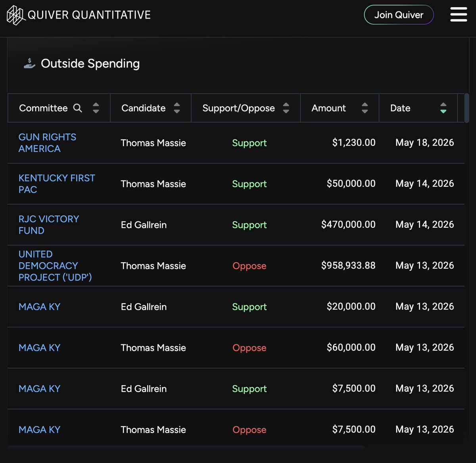476x463 pixels.
Task: Open the hamburger menu icon
Action: coord(459,15)
